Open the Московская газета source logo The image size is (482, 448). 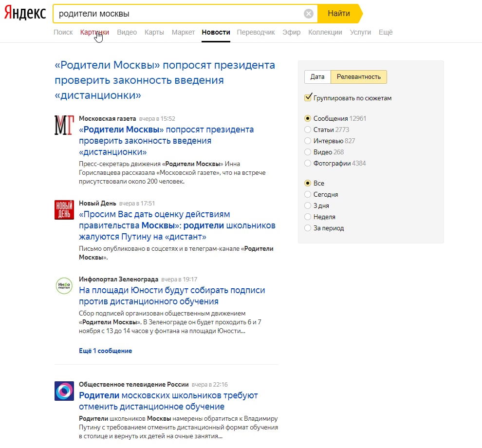(64, 125)
